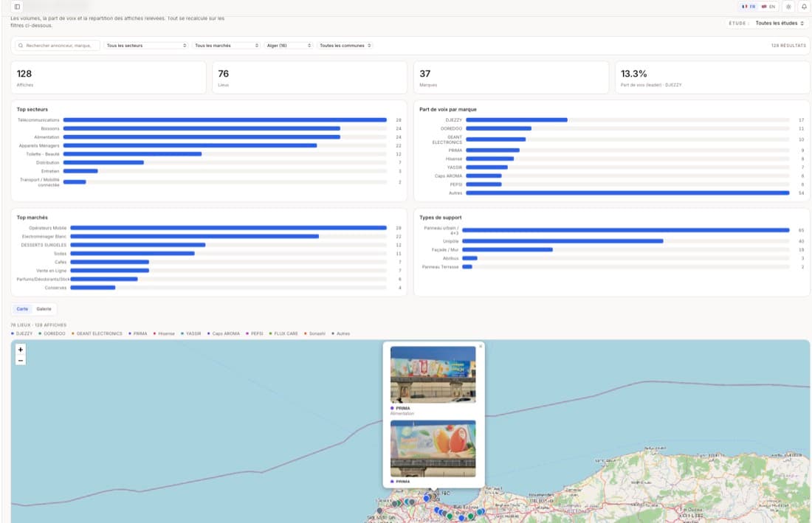This screenshot has width=812, height=523.
Task: Click the Caps AROMA legend entry
Action: click(x=224, y=333)
